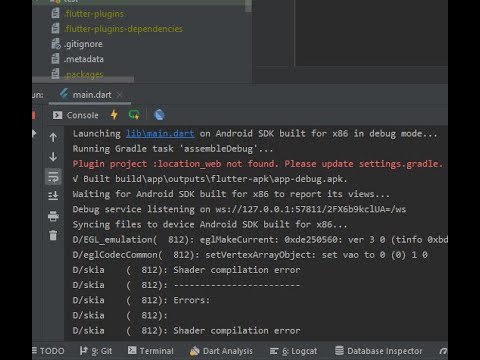Select the .metadata file
480x360 pixels.
coord(84,59)
